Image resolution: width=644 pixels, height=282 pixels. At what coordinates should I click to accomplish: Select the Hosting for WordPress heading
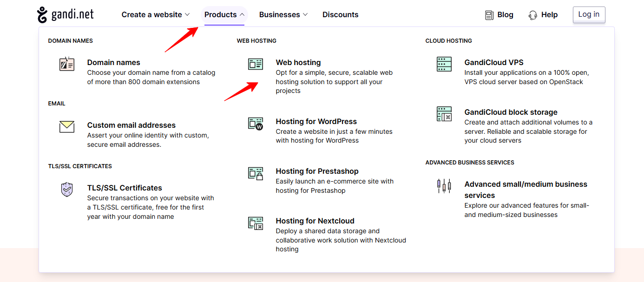pyautogui.click(x=316, y=122)
